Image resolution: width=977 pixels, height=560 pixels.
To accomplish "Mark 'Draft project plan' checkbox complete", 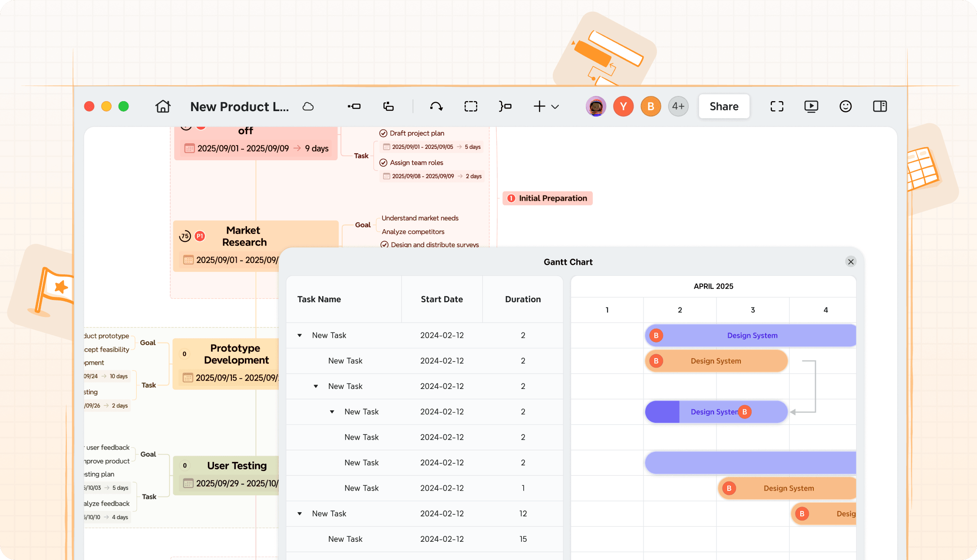I will click(x=383, y=133).
